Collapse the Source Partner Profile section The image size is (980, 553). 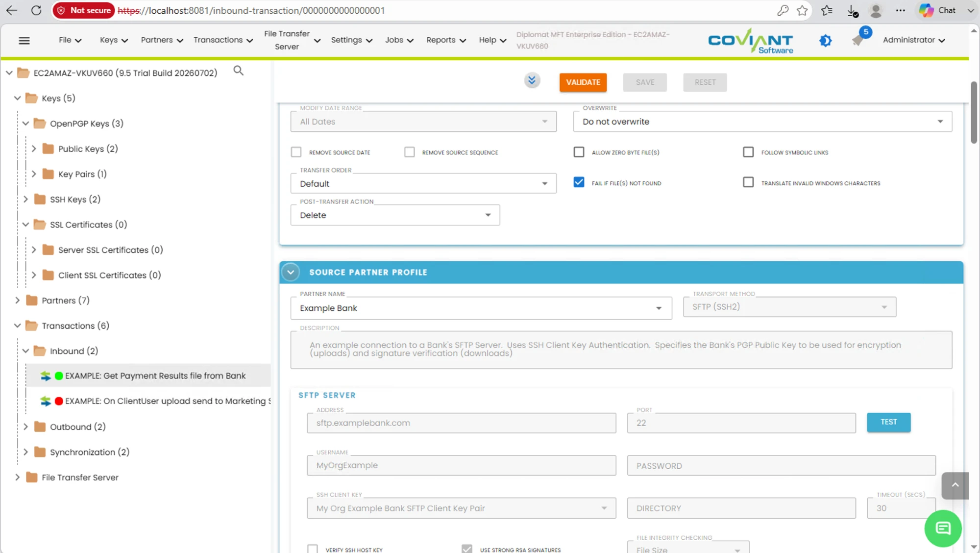291,272
